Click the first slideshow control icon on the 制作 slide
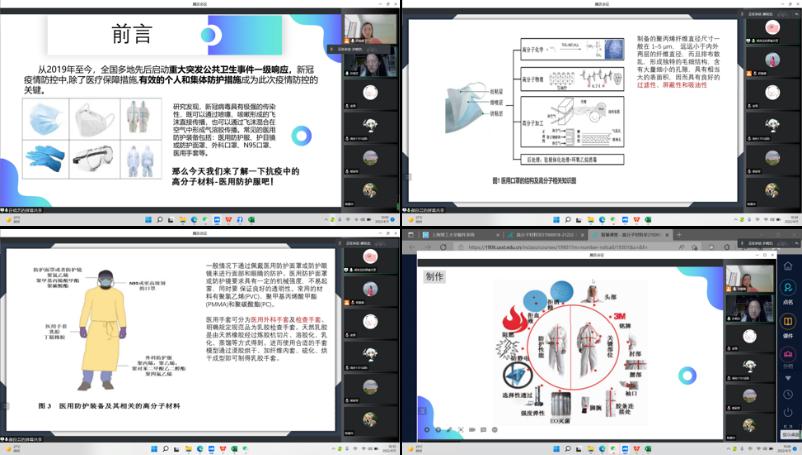The width and height of the screenshot is (802, 455). coord(427,430)
